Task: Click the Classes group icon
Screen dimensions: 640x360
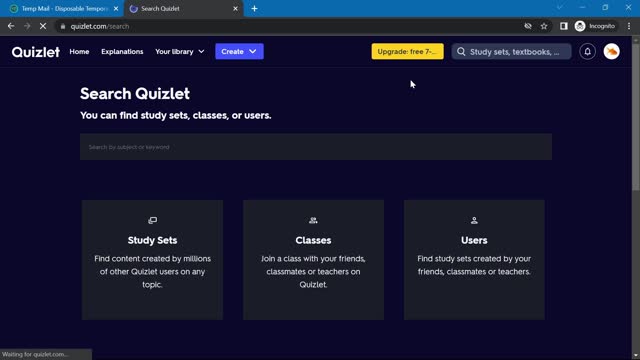Action: pos(313,220)
